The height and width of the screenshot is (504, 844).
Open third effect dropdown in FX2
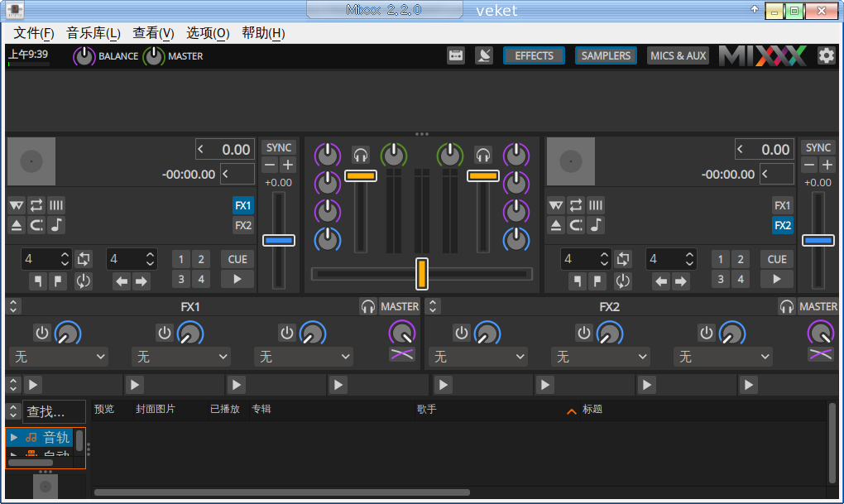coord(723,357)
